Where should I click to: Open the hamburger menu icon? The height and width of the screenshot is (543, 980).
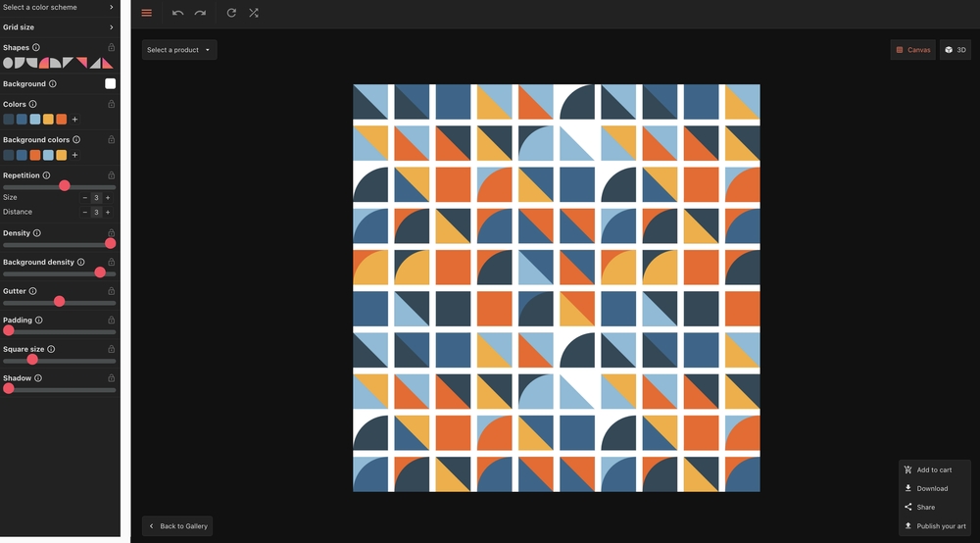click(x=147, y=13)
